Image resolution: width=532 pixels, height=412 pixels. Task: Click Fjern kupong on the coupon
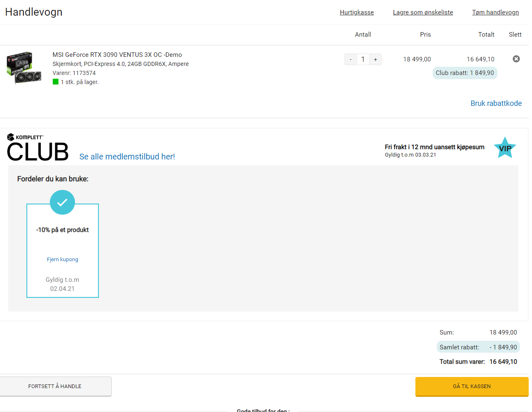pos(63,260)
